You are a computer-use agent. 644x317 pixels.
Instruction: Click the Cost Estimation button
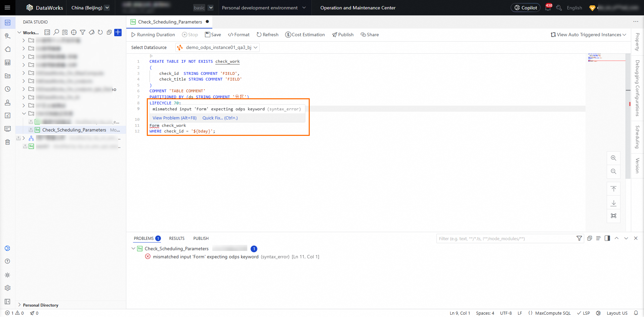pos(305,35)
